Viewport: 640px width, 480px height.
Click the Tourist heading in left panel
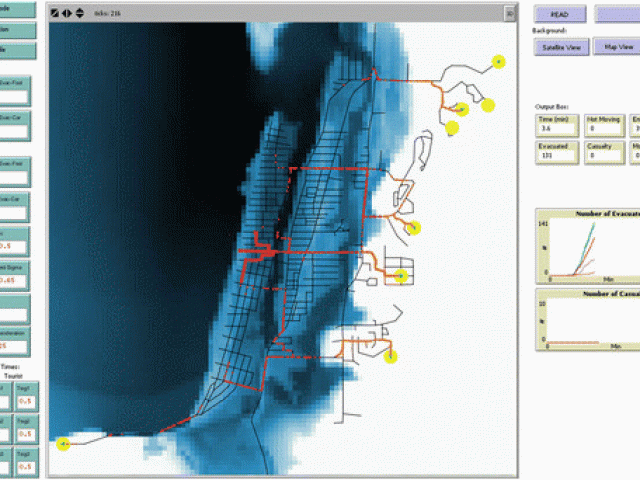pyautogui.click(x=13, y=376)
